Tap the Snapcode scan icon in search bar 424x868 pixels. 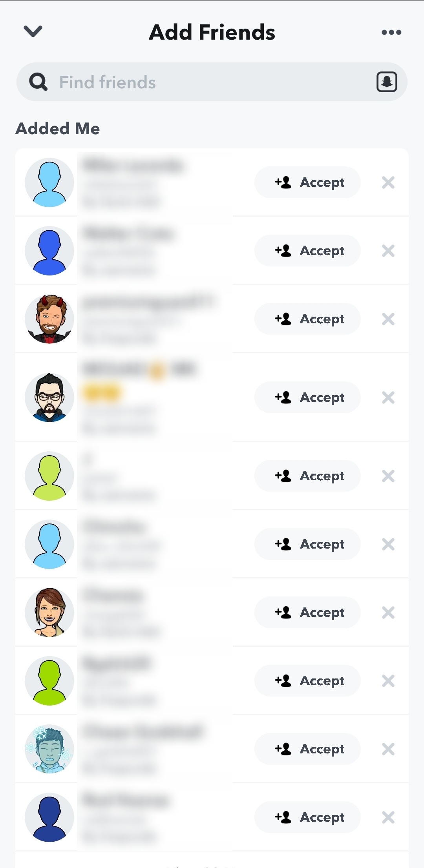387,82
